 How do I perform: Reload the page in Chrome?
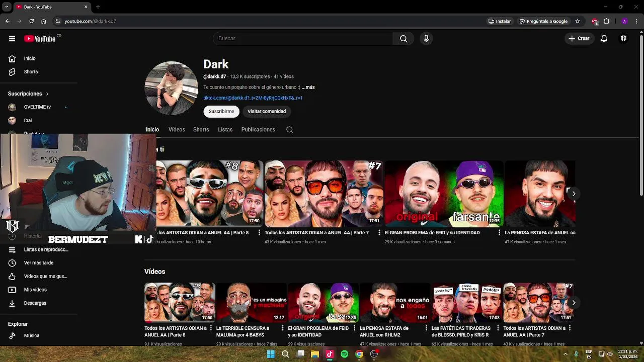click(31, 21)
